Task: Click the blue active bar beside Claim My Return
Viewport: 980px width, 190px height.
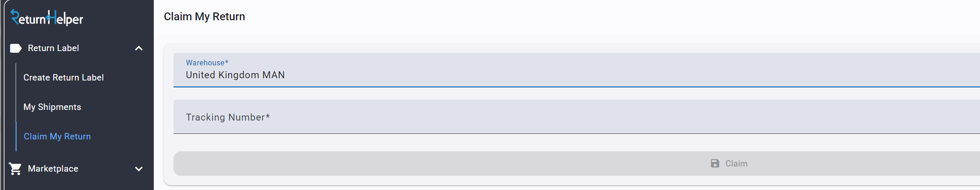Action: (x=16, y=137)
